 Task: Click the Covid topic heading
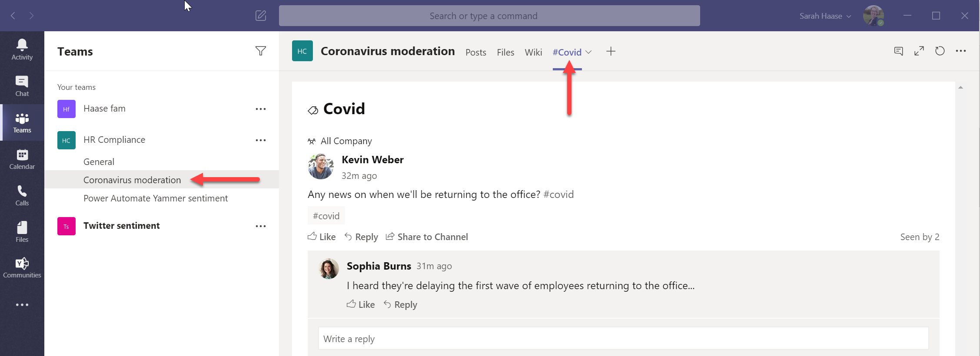[344, 109]
